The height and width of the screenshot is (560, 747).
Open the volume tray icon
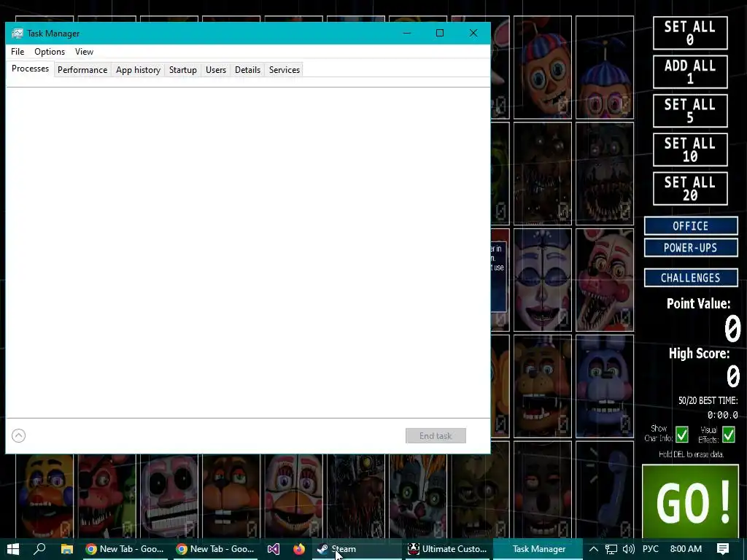[x=628, y=549]
